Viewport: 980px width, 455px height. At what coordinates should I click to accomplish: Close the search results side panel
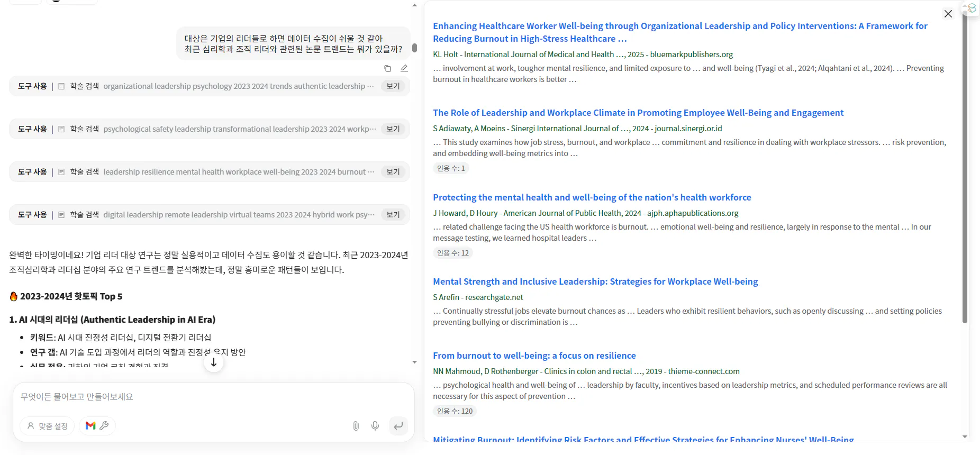click(948, 14)
